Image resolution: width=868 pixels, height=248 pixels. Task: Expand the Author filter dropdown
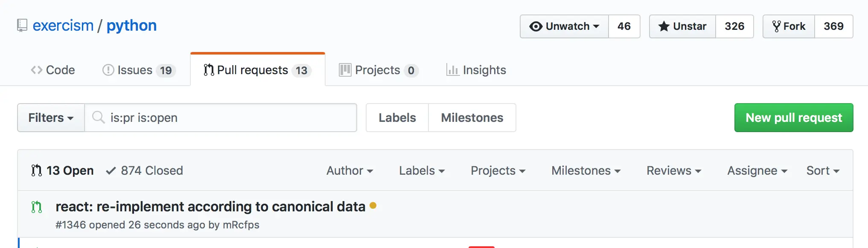[350, 170]
